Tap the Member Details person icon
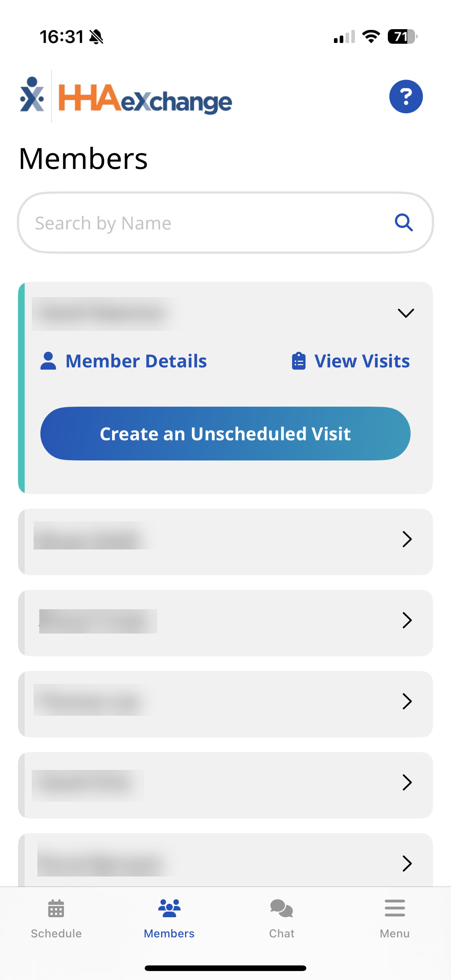451x980 pixels. click(48, 361)
